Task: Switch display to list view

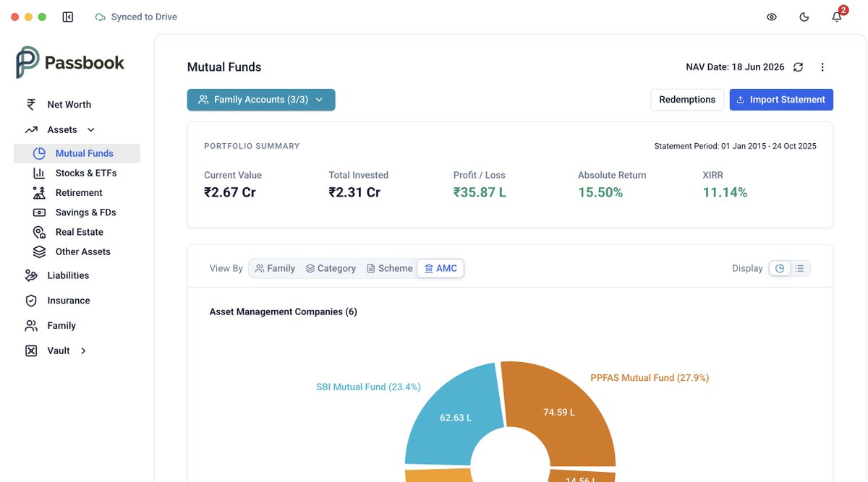Action: click(800, 268)
